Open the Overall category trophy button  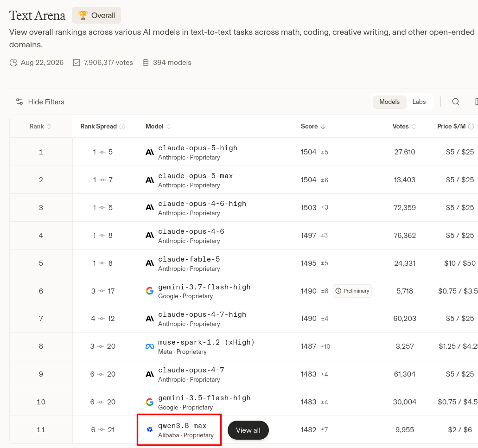tap(96, 15)
